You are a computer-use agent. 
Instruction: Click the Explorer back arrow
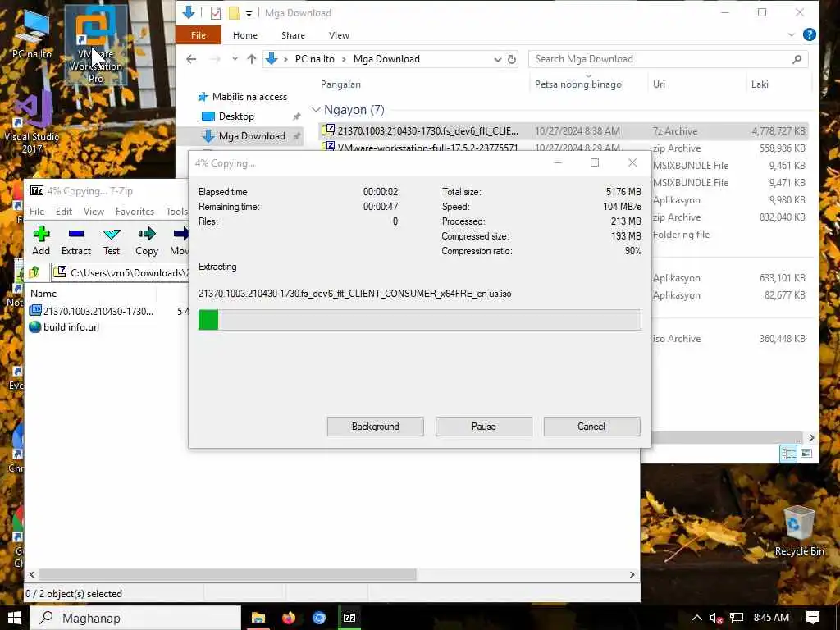(x=191, y=59)
